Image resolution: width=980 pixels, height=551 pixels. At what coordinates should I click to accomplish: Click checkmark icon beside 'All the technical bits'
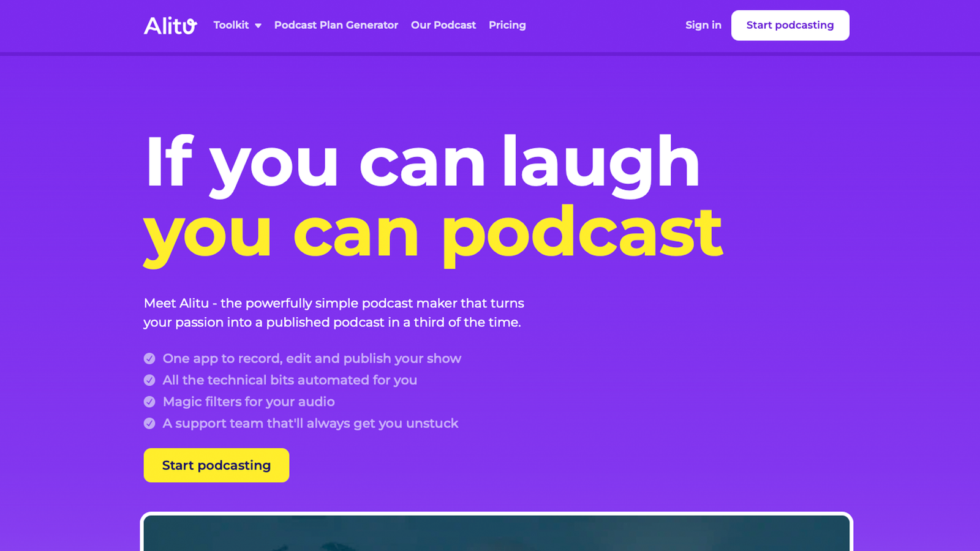[149, 380]
